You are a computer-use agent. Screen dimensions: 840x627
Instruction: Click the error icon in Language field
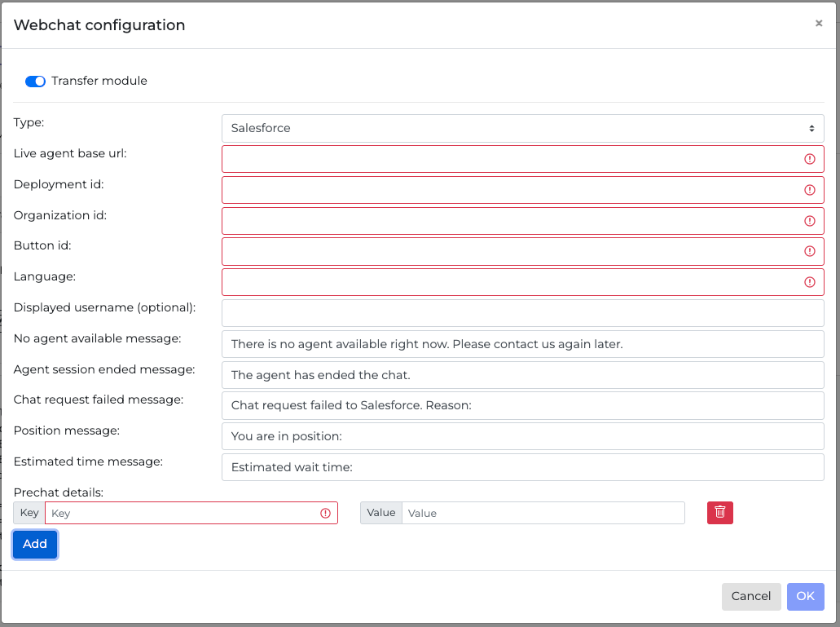[x=809, y=282]
